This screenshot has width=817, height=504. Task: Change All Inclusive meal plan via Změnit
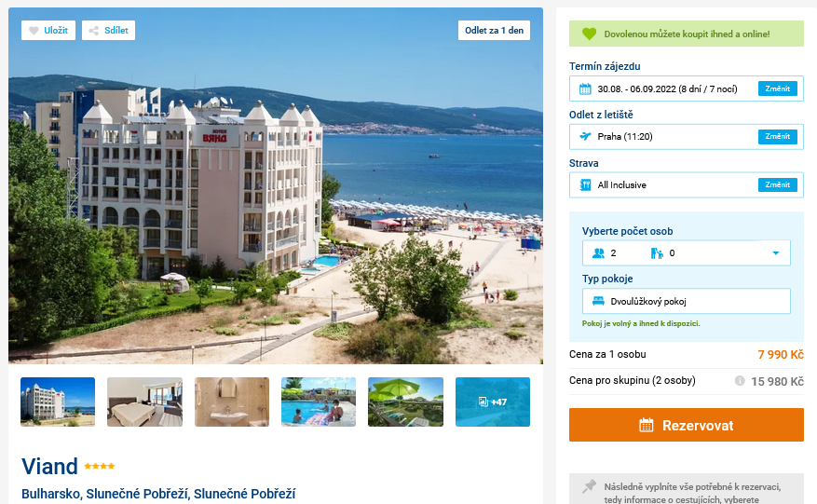[x=777, y=185]
